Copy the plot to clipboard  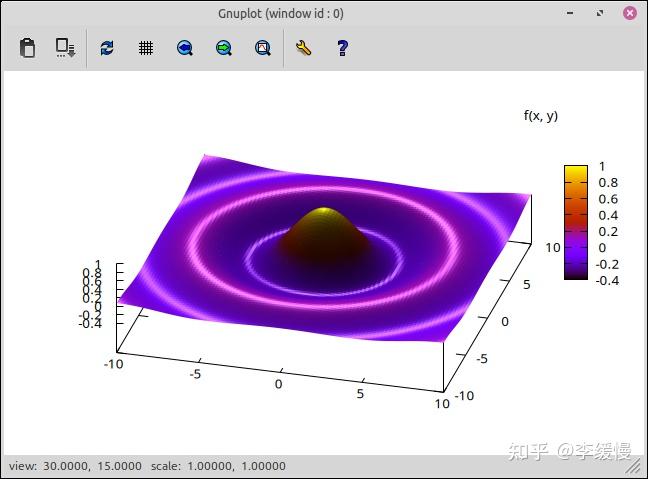[27, 48]
